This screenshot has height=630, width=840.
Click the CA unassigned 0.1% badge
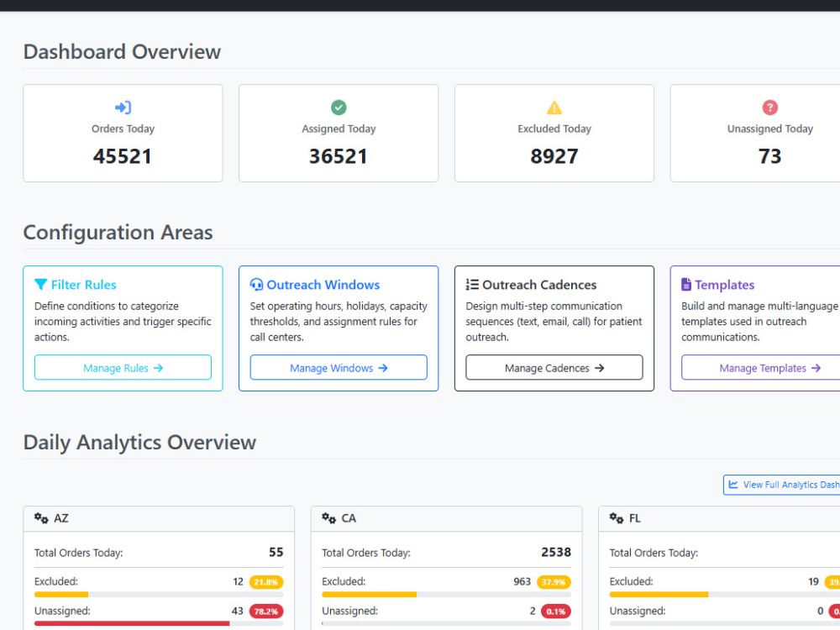click(556, 612)
